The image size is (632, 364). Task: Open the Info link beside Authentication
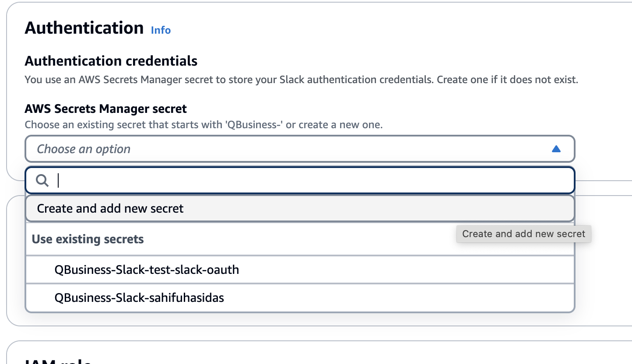point(161,30)
